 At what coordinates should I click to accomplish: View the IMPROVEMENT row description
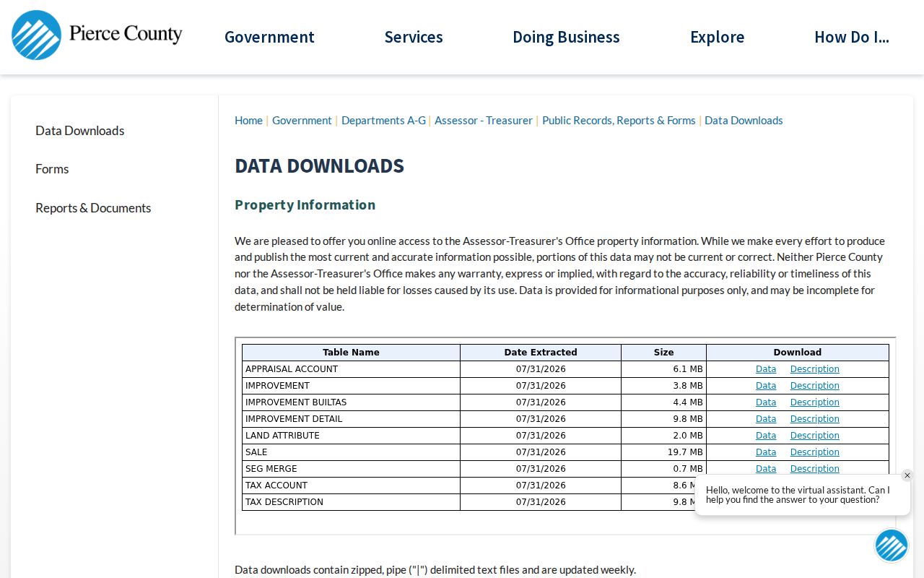point(814,386)
